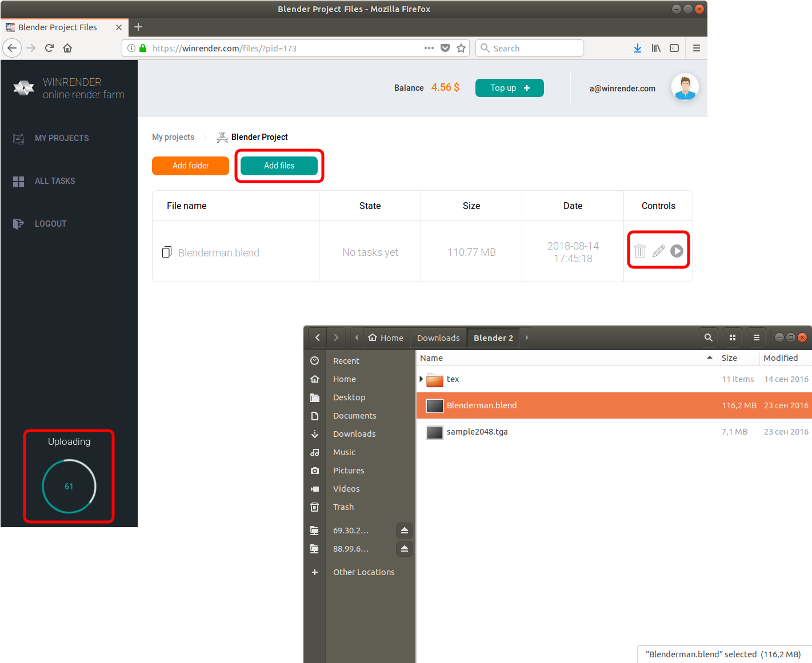812x663 pixels.
Task: Show site information icon in address bar
Action: point(131,48)
